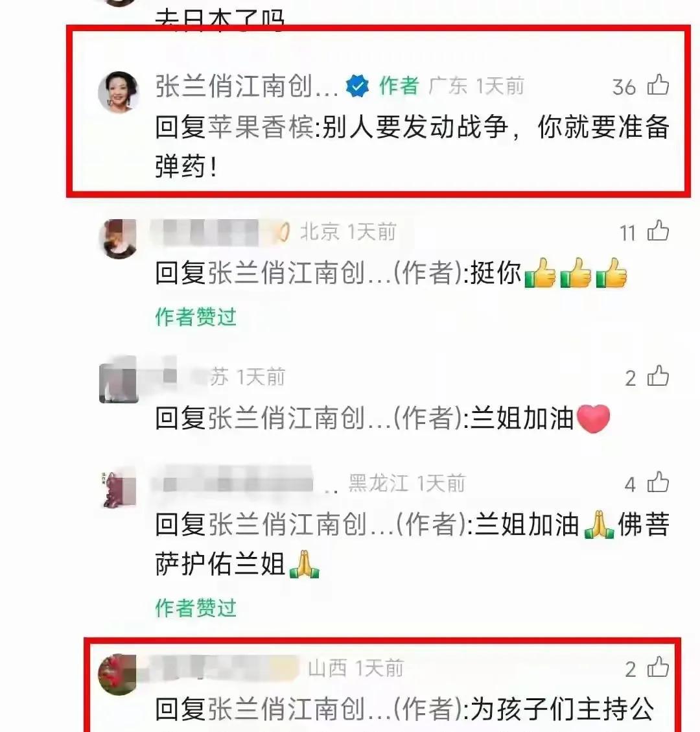The width and height of the screenshot is (700, 732).
Task: Like the Beijing user's 挺你 comment
Action: pyautogui.click(x=658, y=231)
